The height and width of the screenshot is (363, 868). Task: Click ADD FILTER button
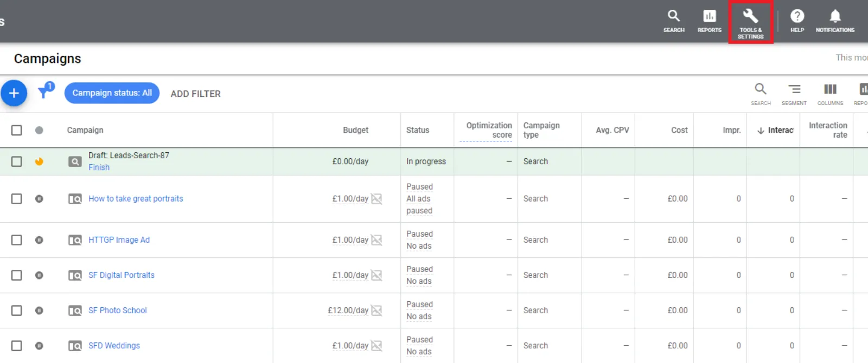(195, 94)
